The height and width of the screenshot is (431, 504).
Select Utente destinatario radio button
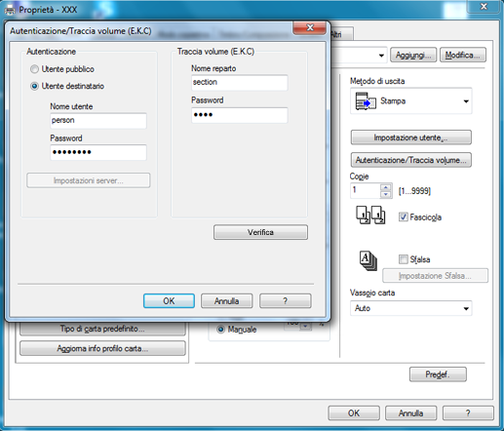pyautogui.click(x=34, y=86)
